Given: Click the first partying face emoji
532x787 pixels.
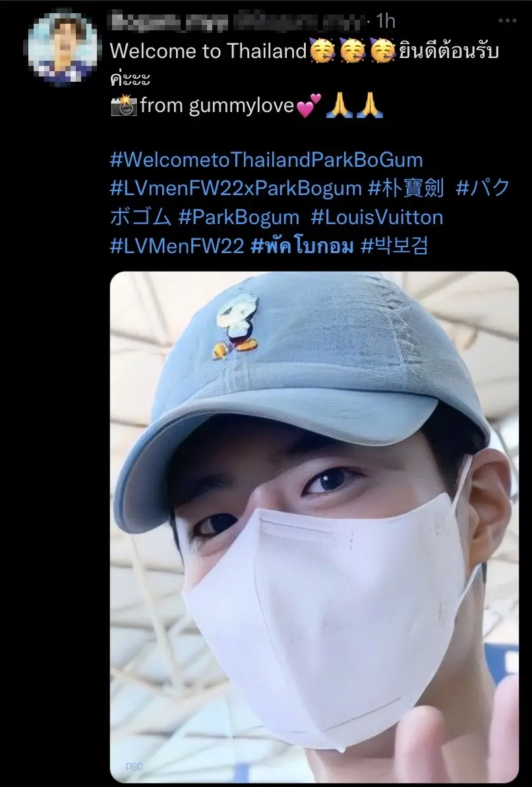Looking at the screenshot, I should pos(322,51).
